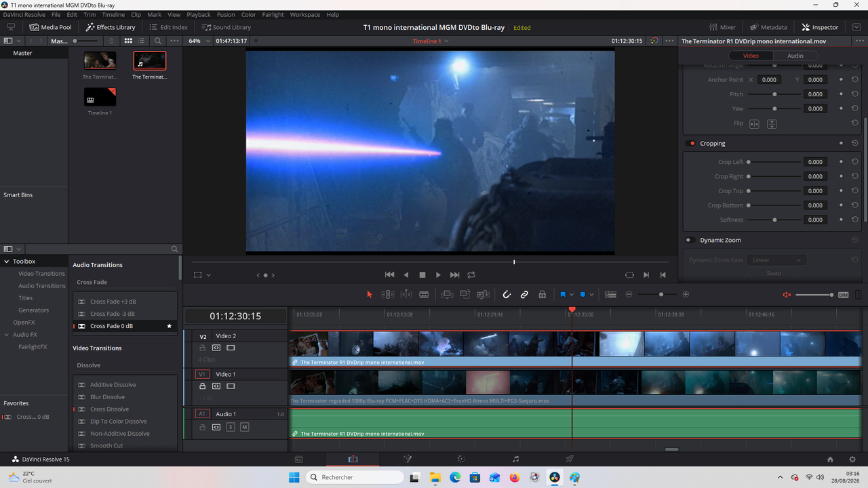Click the Overwrite Clip icon
The width and height of the screenshot is (868, 488).
[x=465, y=294]
